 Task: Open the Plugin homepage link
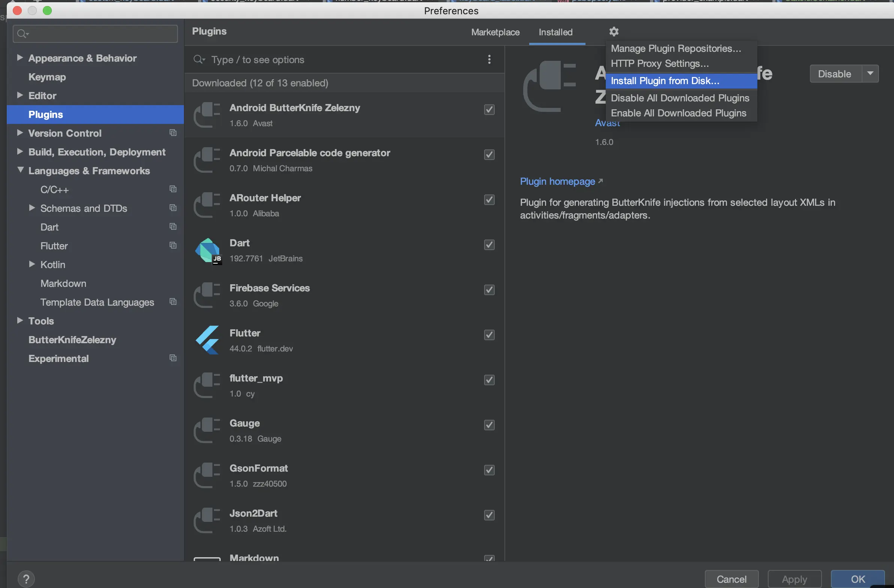pos(557,181)
